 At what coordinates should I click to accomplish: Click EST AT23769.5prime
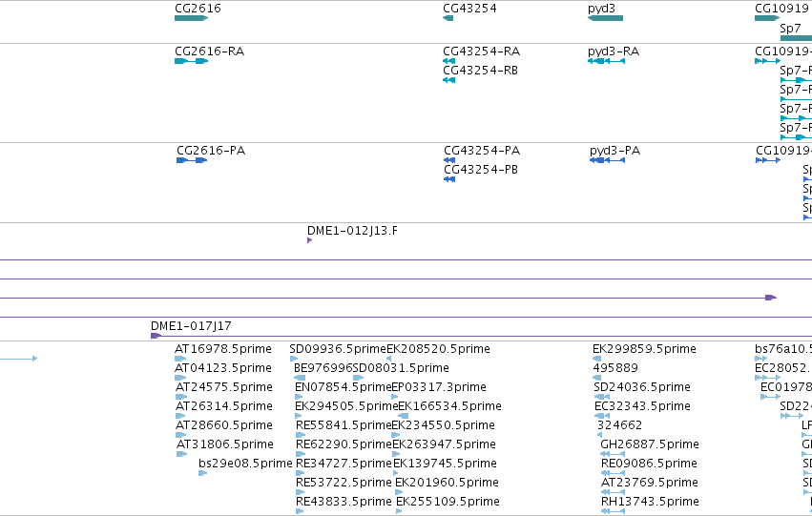[x=650, y=483]
